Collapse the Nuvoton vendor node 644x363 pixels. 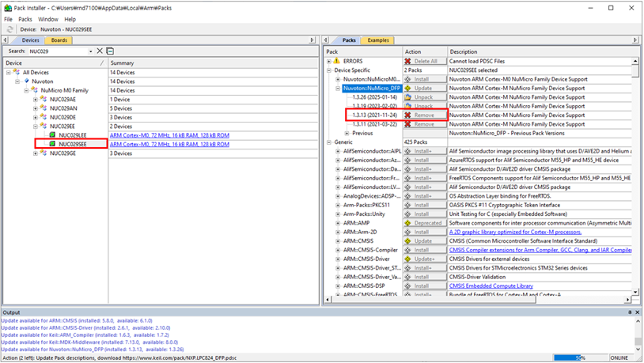click(17, 81)
